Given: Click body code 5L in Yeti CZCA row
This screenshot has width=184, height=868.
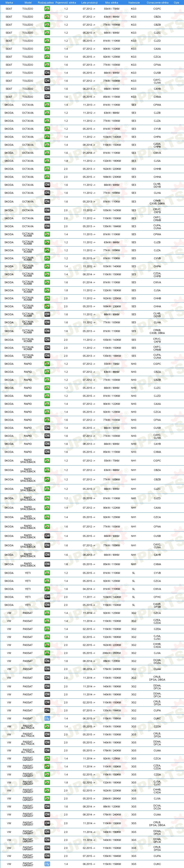Looking at the screenshot, I should (134, 581).
